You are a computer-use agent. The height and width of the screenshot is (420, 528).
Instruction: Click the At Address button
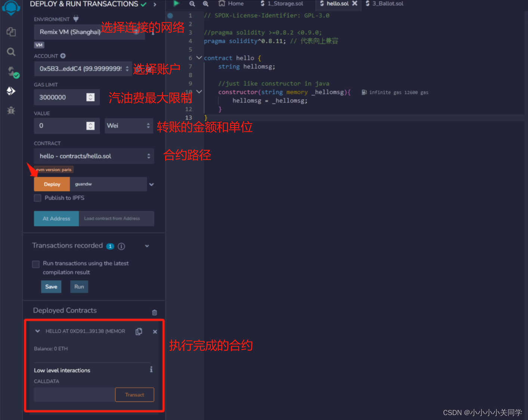coord(56,218)
